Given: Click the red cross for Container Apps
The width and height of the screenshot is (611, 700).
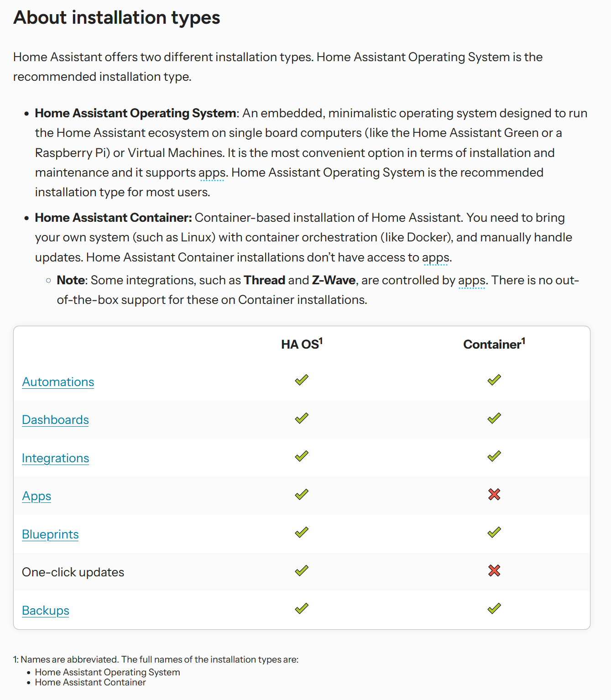Looking at the screenshot, I should [494, 494].
